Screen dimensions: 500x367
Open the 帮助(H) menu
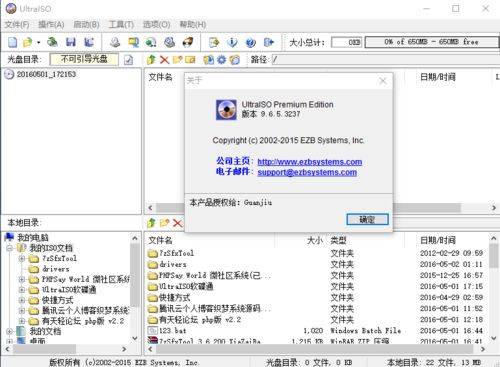193,24
